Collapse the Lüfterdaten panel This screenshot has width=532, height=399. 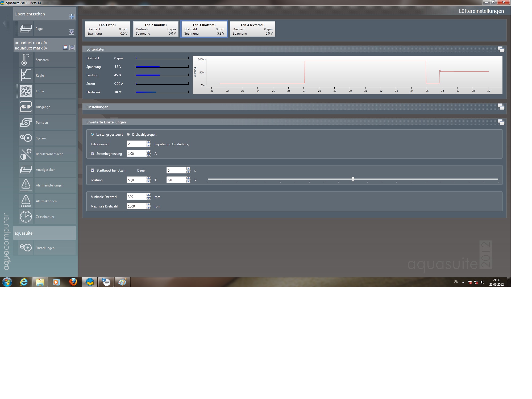click(x=501, y=49)
